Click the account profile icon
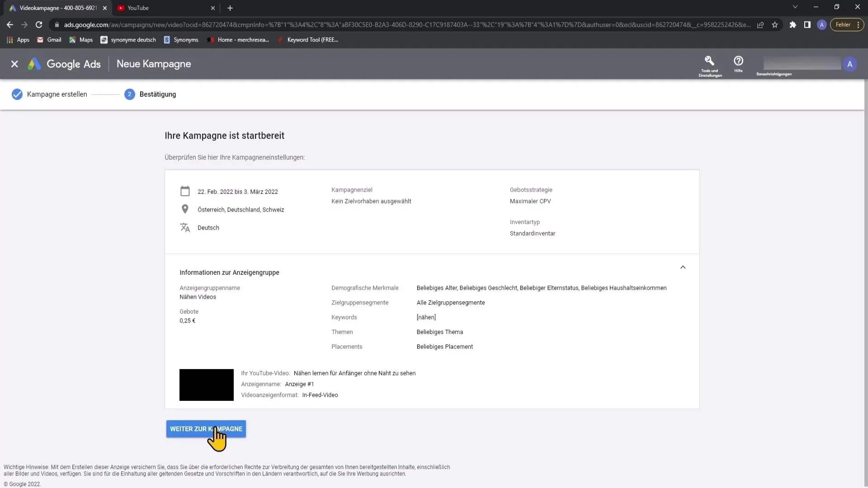 point(849,64)
